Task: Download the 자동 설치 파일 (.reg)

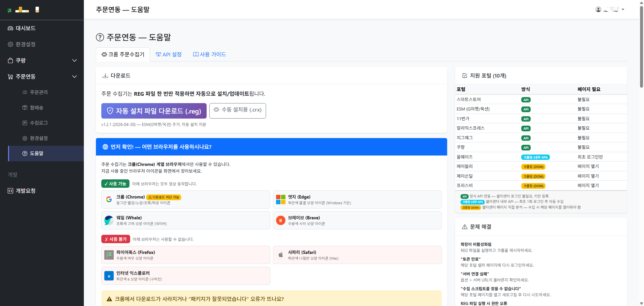Action: click(x=154, y=111)
